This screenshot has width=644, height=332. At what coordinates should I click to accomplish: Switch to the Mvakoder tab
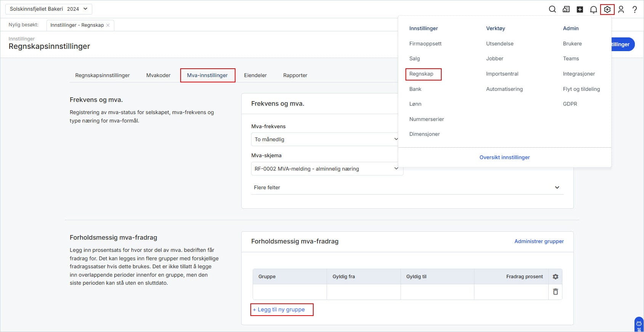[x=158, y=75]
